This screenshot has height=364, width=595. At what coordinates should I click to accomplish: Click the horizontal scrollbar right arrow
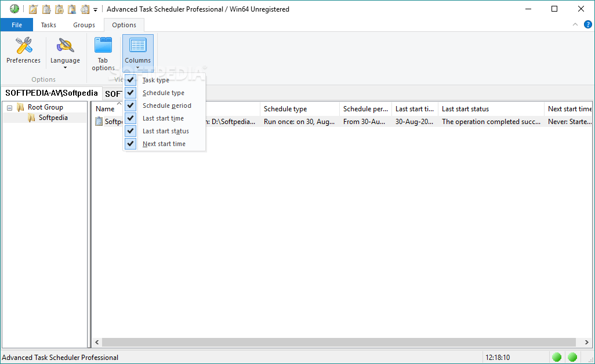pyautogui.click(x=587, y=342)
